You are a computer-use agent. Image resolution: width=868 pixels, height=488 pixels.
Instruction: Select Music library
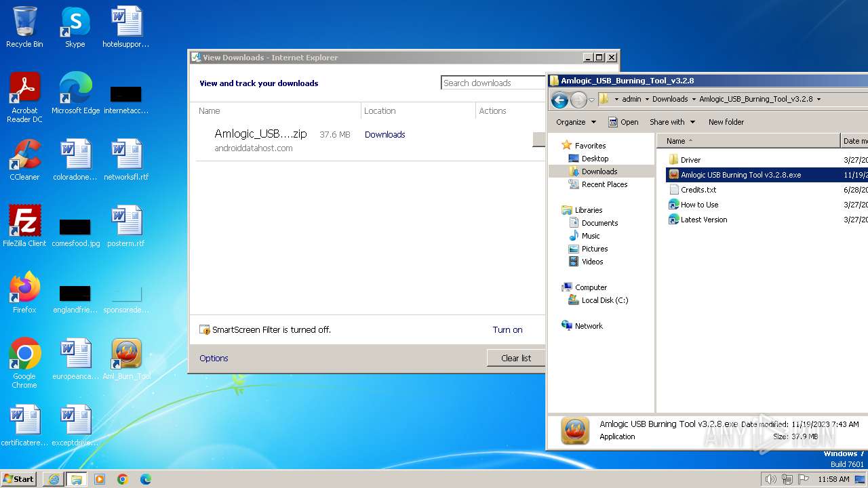584,236
